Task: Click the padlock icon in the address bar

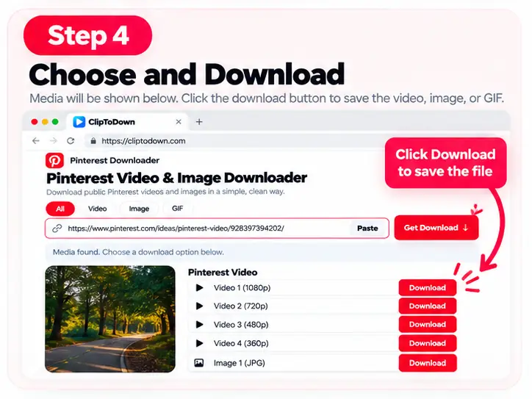Action: [x=93, y=141]
